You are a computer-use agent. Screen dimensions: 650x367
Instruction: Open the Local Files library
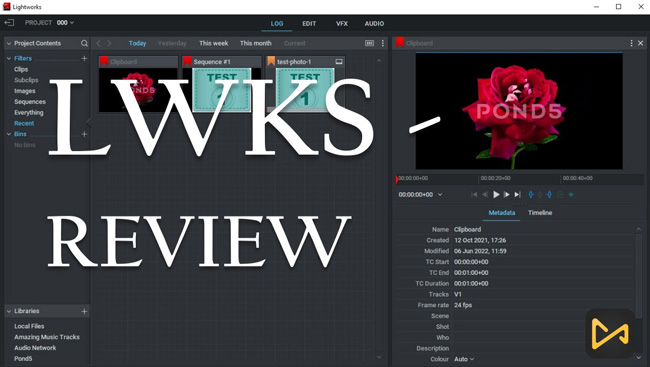click(x=29, y=326)
